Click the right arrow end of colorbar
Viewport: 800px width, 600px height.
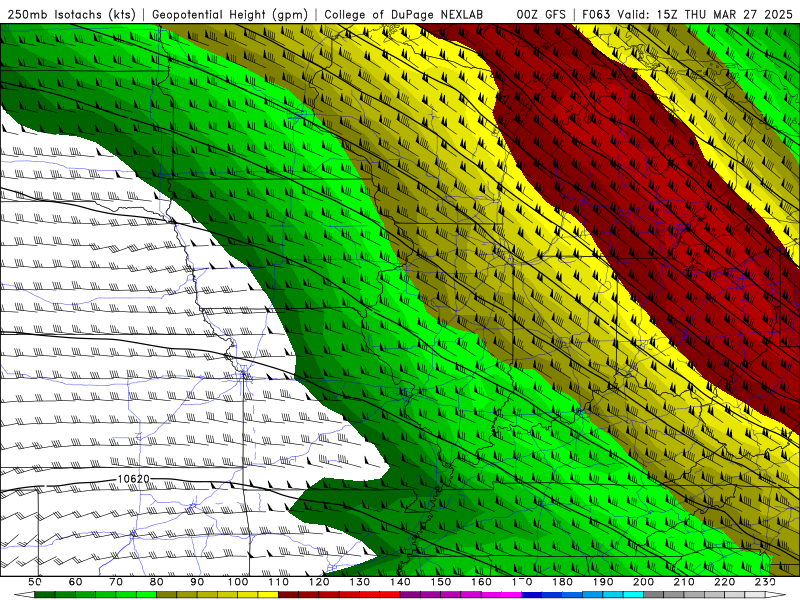[x=776, y=594]
